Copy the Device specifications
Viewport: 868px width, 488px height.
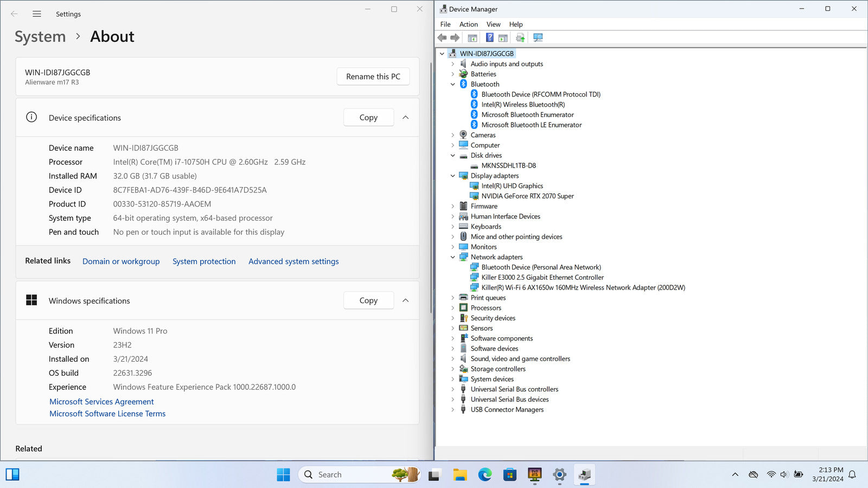click(368, 118)
